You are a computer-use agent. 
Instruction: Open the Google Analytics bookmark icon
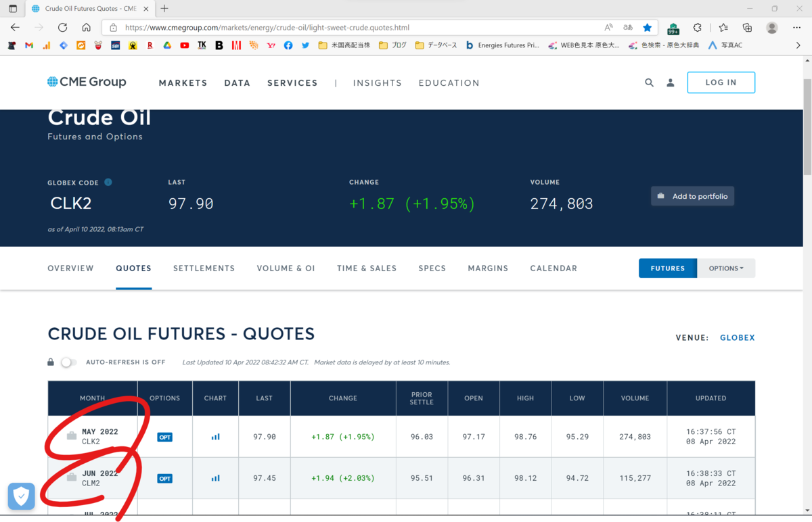click(x=46, y=45)
